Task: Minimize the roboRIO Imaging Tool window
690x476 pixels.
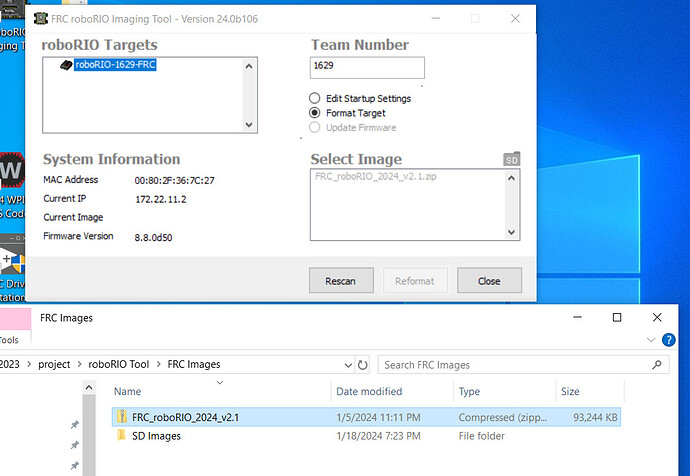Action: click(x=436, y=18)
